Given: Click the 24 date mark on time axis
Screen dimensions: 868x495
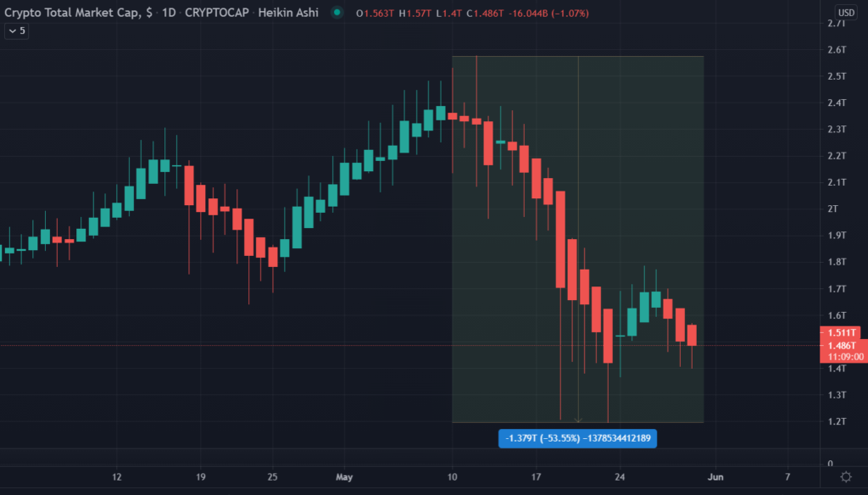Looking at the screenshot, I should 620,476.
